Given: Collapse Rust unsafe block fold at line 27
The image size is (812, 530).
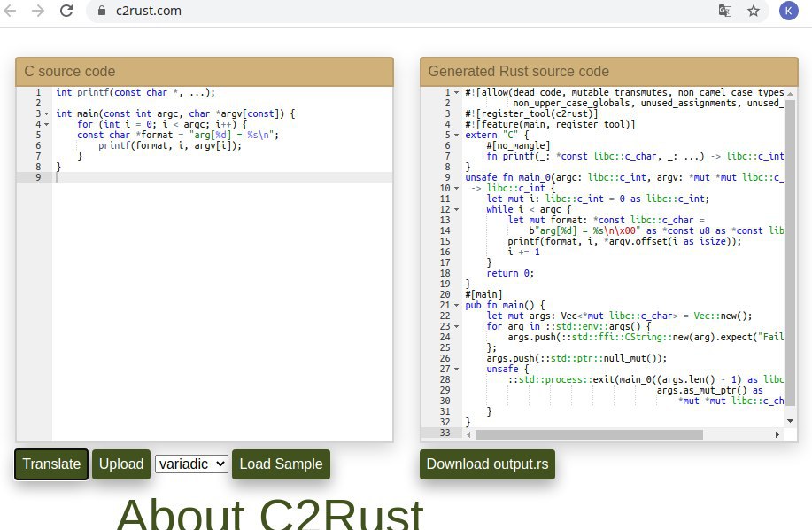Looking at the screenshot, I should (x=456, y=369).
